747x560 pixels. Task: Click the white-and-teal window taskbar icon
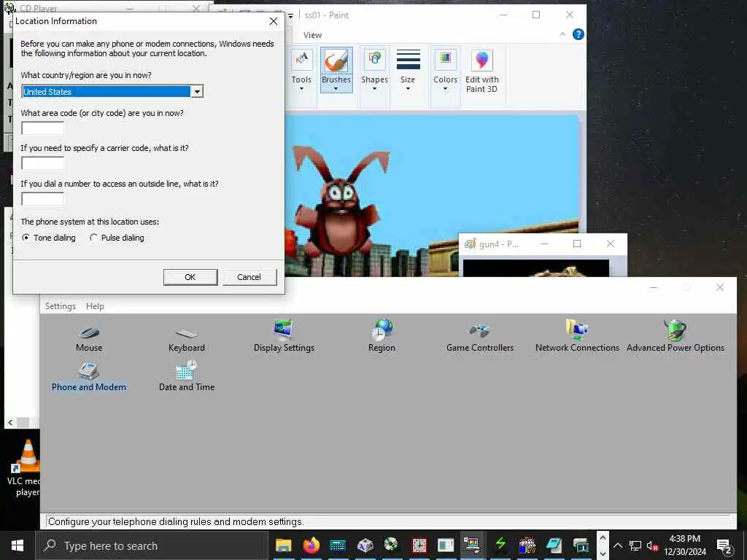446,545
